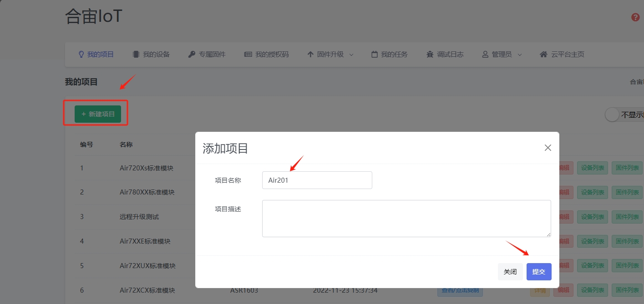Click the calendar icon beside 我的任务

pos(375,55)
